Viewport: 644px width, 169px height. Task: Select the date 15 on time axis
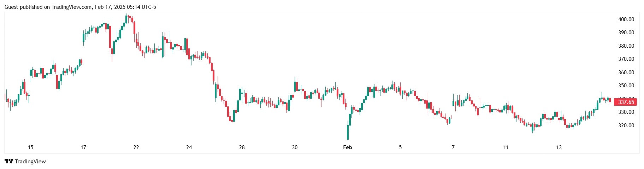coord(30,147)
